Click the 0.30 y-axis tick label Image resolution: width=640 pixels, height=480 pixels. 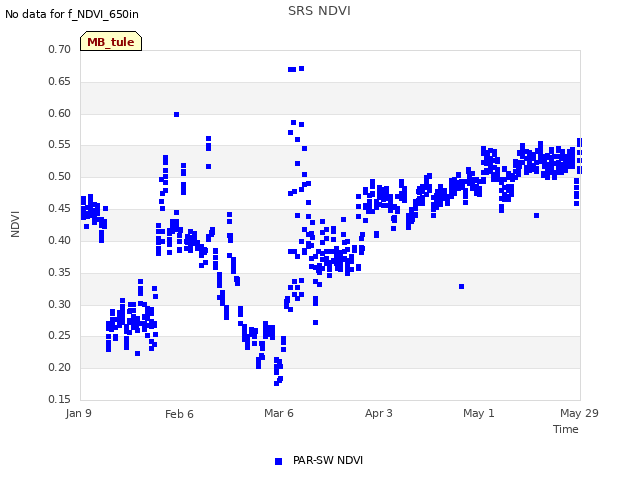pyautogui.click(x=60, y=304)
